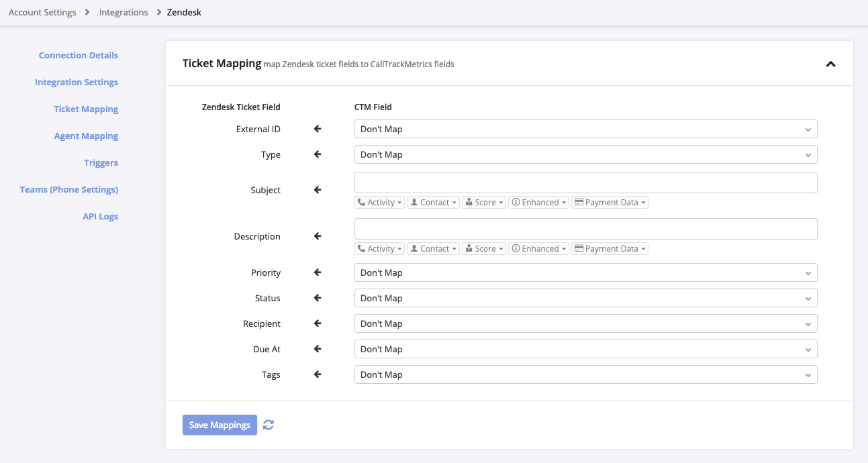Open the Recipient CTM field dropdown

tap(585, 323)
